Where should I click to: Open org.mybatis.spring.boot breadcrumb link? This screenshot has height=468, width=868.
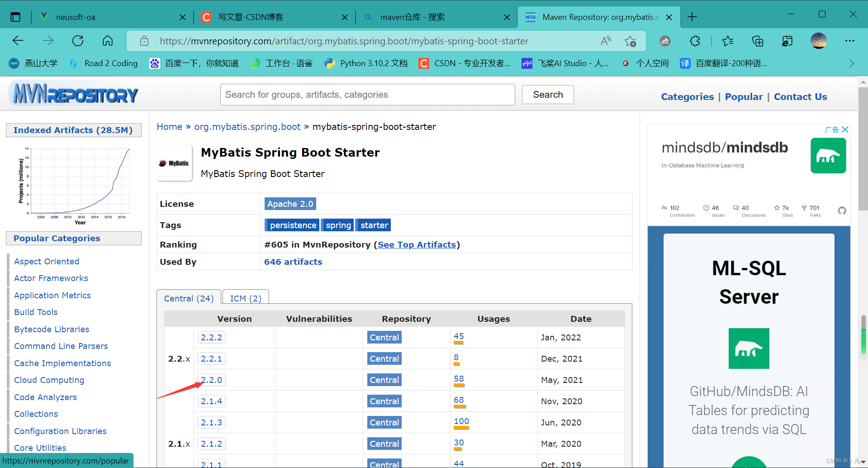[247, 127]
